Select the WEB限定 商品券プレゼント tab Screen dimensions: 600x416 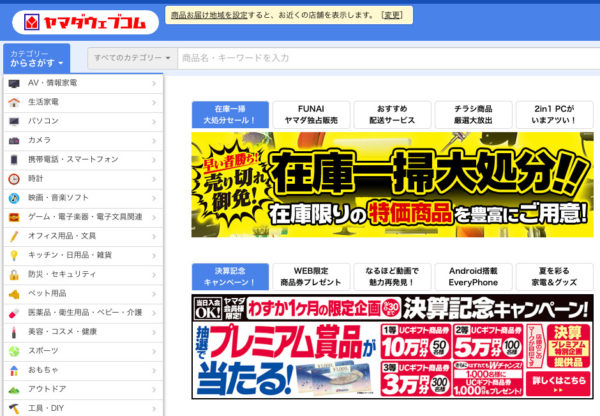(x=311, y=277)
